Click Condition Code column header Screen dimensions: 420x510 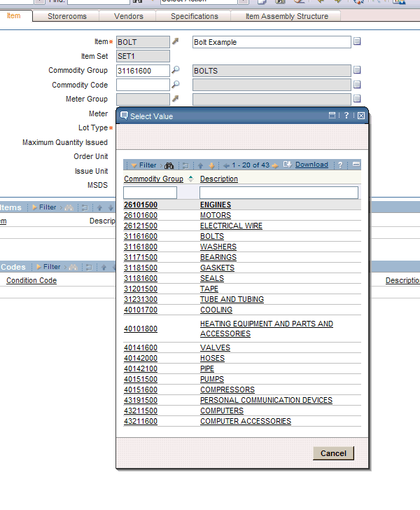pyautogui.click(x=31, y=280)
